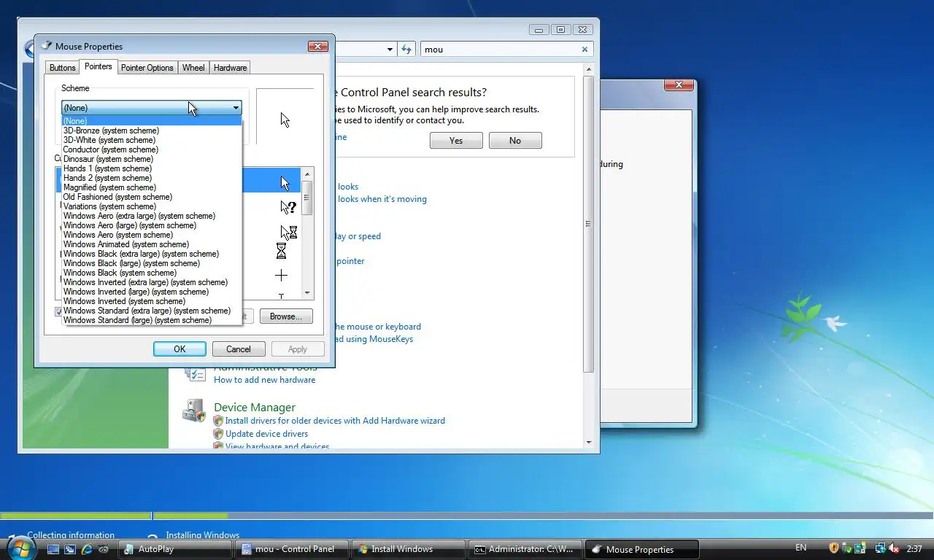Switch to the Pointer Options tab
Screen dimensions: 934x560
point(147,68)
